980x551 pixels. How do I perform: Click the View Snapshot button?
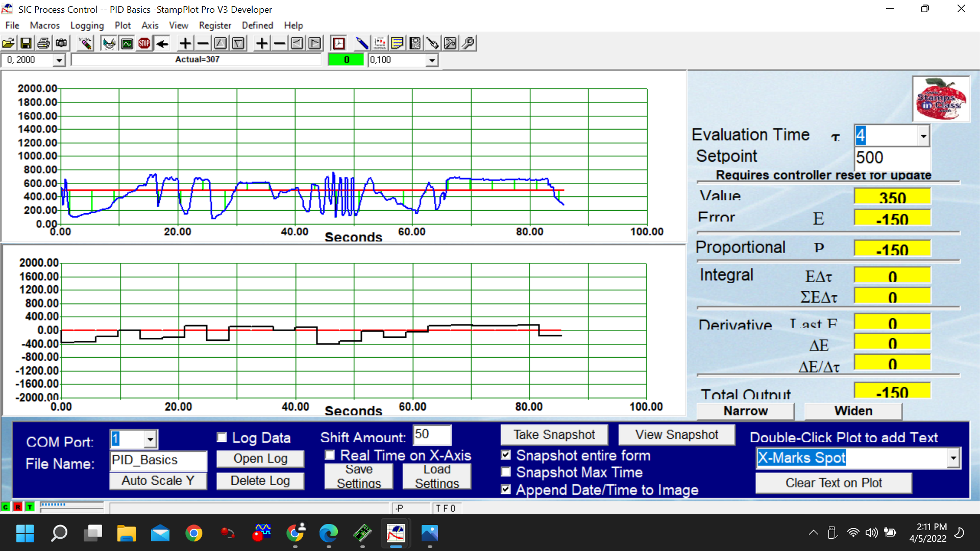coord(677,435)
